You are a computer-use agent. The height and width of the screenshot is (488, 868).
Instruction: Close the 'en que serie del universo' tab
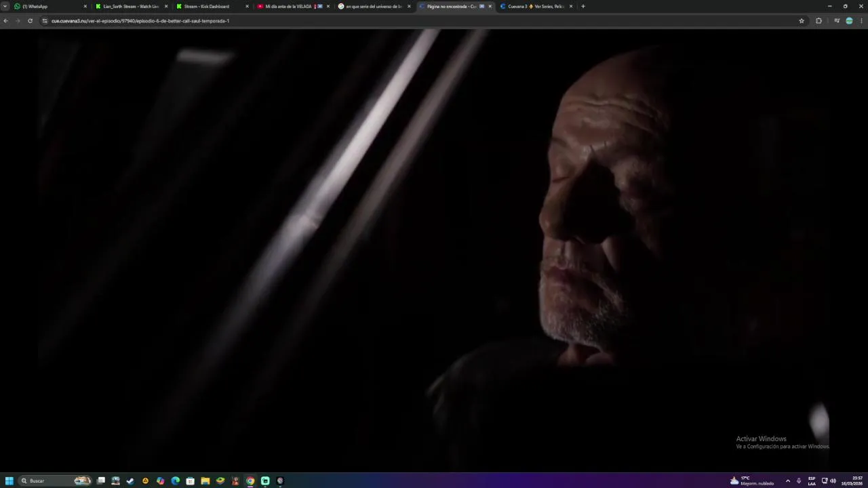click(409, 6)
